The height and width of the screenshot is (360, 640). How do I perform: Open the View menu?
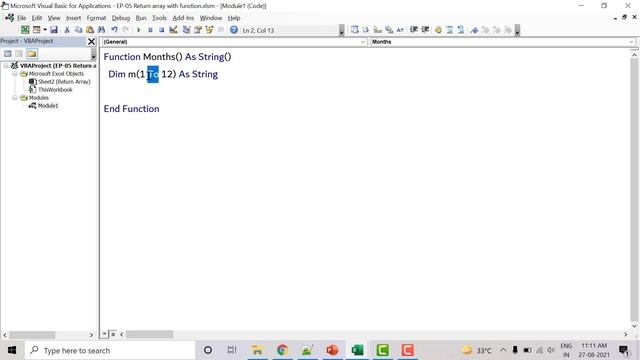54,18
